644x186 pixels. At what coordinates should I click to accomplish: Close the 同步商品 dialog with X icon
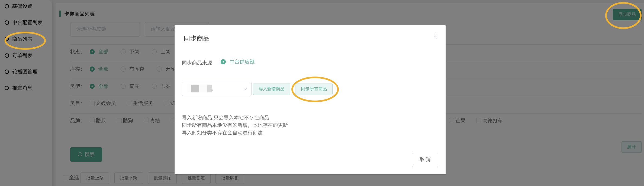[435, 36]
